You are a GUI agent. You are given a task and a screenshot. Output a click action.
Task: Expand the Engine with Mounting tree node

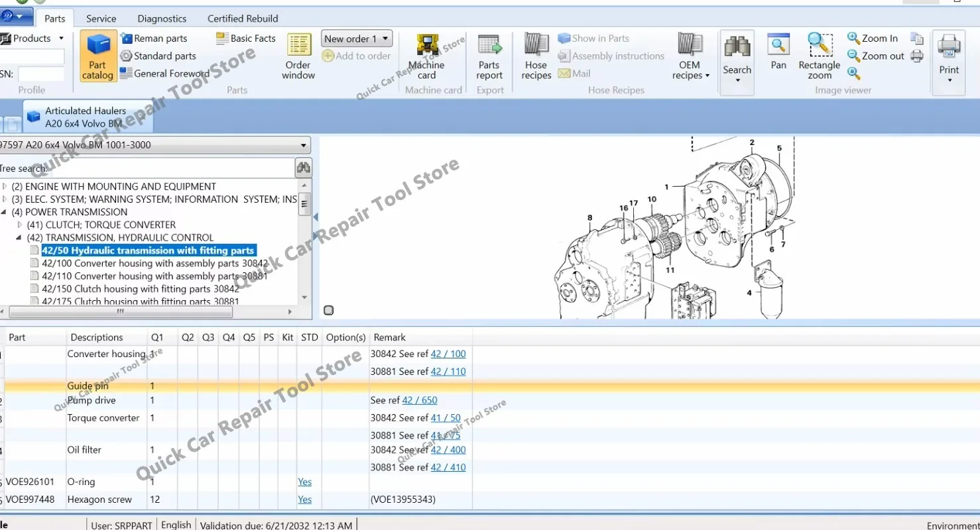(x=5, y=187)
